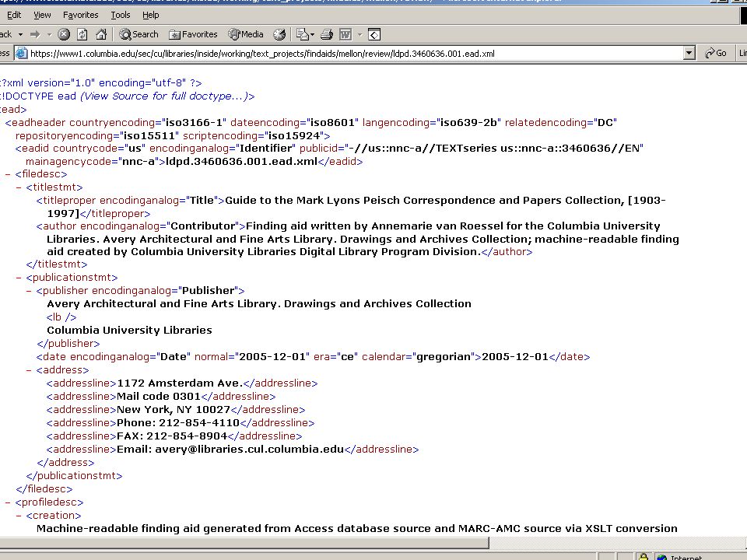
Task: Open the Back button history dropdown arrow
Action: (x=20, y=34)
